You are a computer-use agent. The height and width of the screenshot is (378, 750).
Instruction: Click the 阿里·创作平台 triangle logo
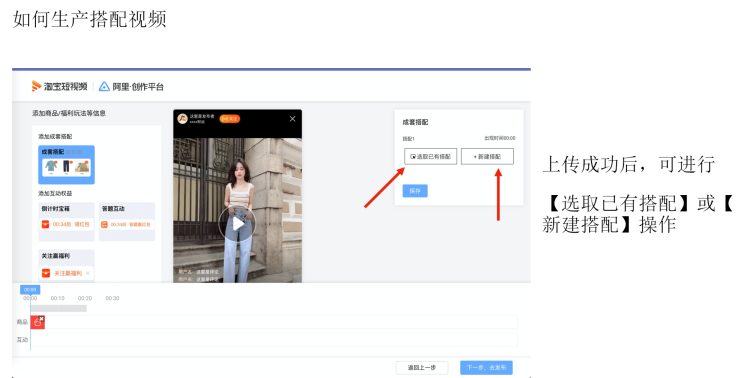104,87
